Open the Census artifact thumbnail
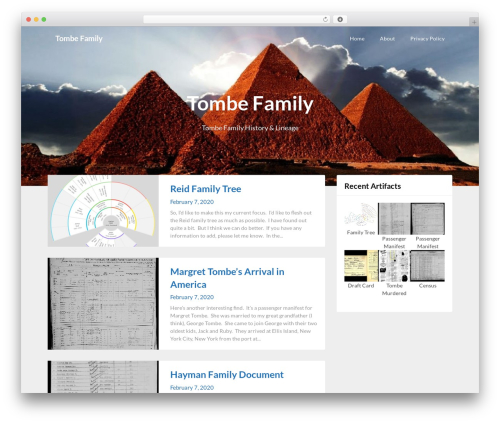The width and height of the screenshot is (500, 423). [x=428, y=266]
